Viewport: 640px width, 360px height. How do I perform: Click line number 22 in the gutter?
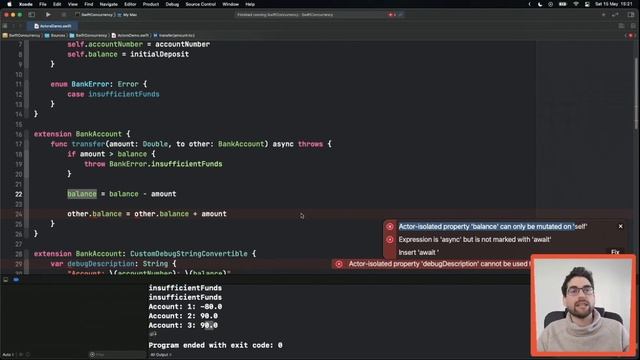point(19,194)
